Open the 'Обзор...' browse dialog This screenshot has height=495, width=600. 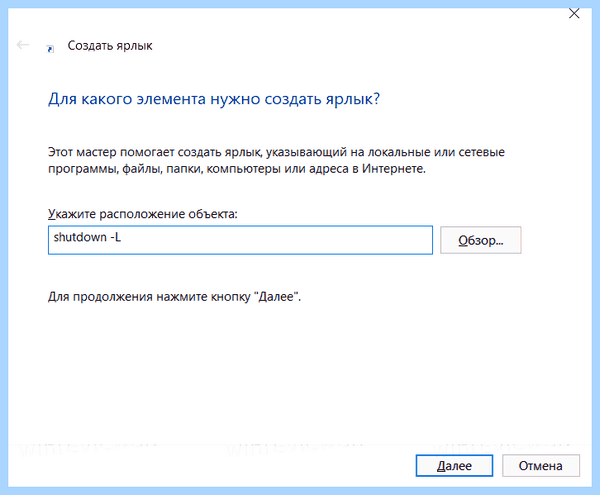pyautogui.click(x=481, y=240)
